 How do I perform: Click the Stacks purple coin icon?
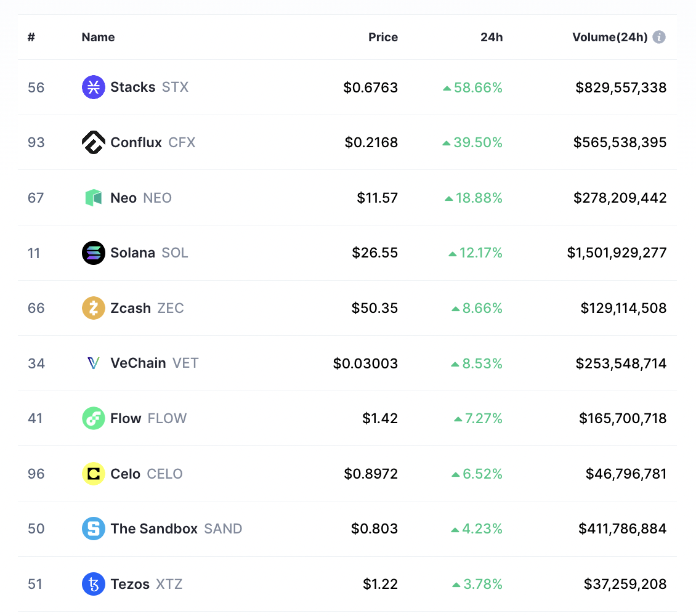pos(93,87)
